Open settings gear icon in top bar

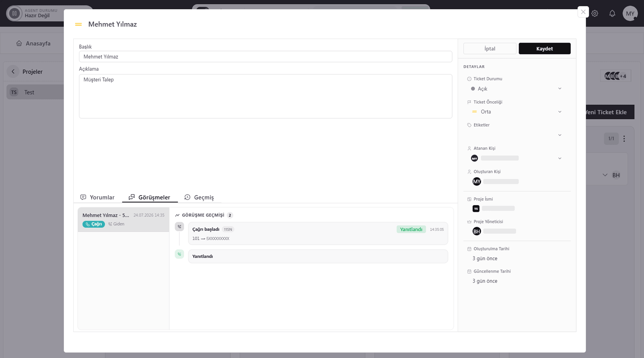[x=595, y=13]
